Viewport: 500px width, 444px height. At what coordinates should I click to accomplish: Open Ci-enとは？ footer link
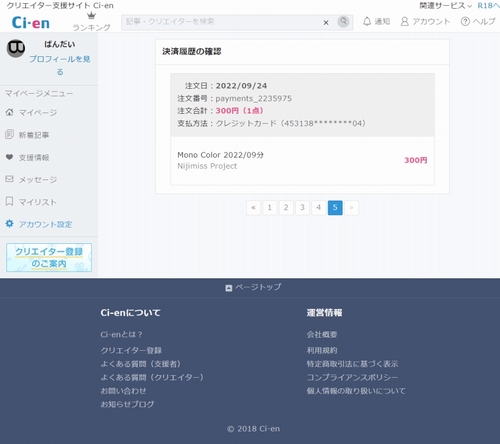[122, 334]
